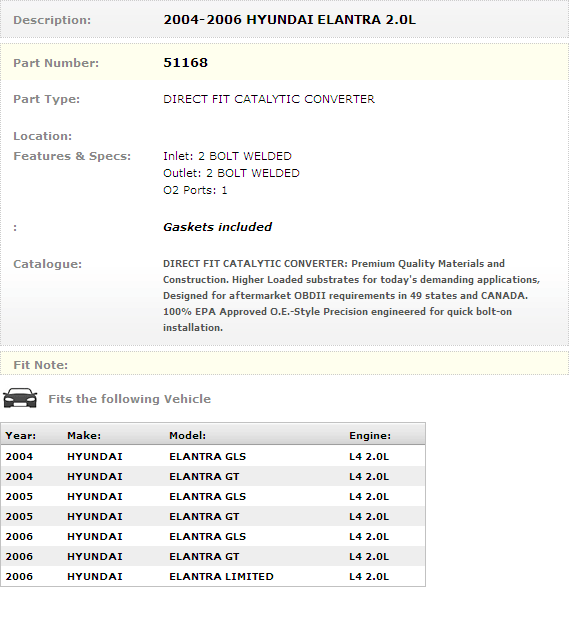Click the Gaskets included text

218,227
